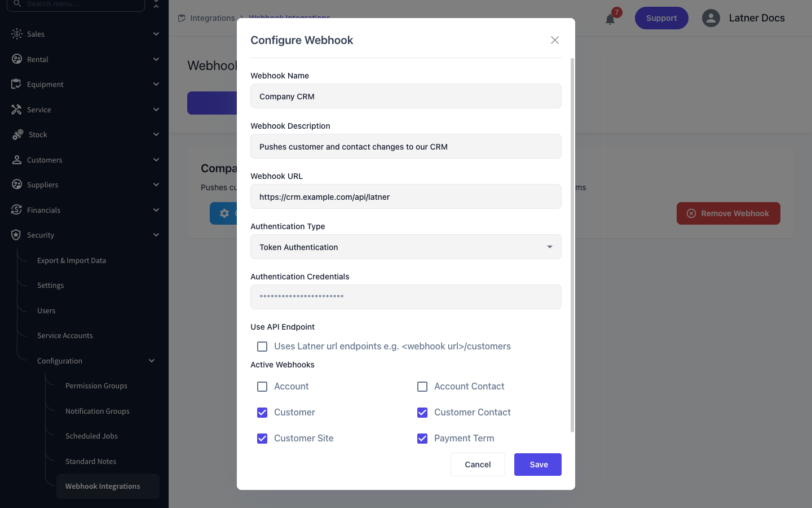Screen dimensions: 812x508
Task: Open the Authentication Type dropdown
Action: point(406,247)
